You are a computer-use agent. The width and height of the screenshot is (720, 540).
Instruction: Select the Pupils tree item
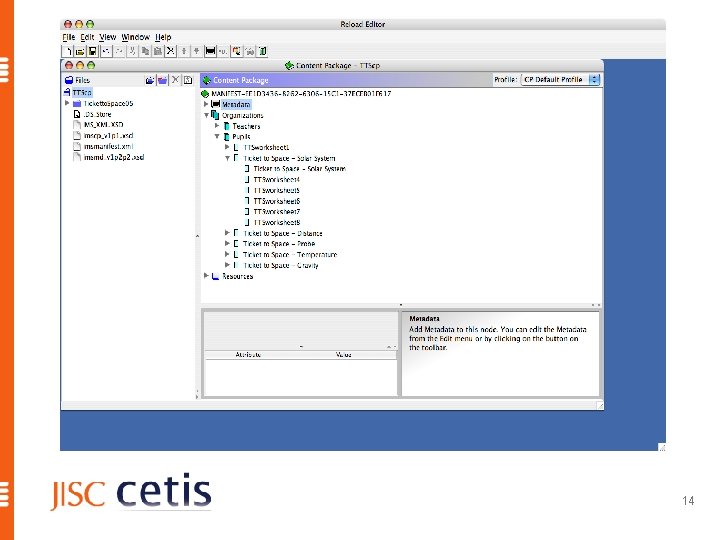click(241, 137)
